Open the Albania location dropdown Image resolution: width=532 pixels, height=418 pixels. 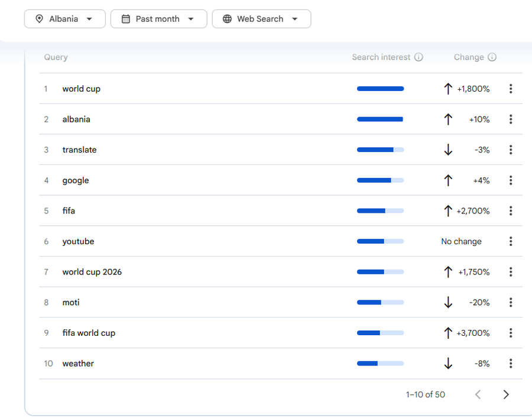(x=65, y=19)
